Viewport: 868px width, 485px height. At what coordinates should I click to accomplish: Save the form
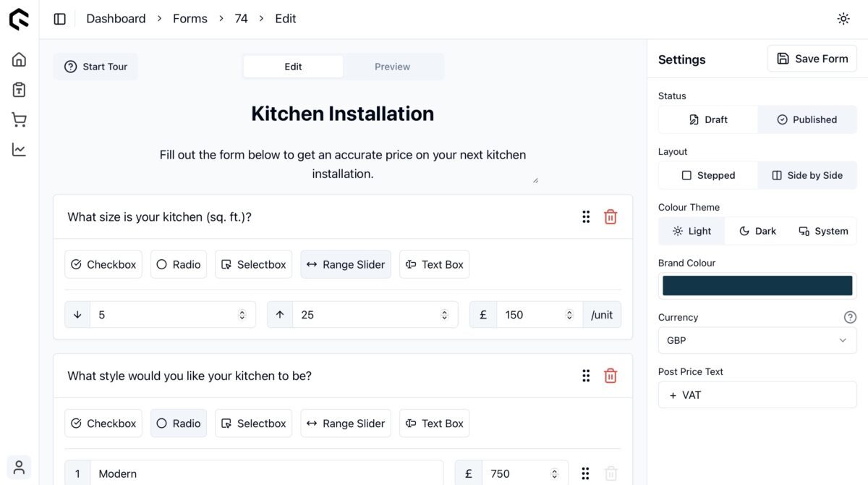click(812, 59)
